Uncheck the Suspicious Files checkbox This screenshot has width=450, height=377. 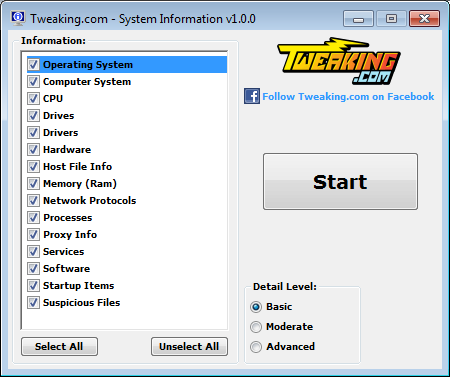[x=33, y=302]
